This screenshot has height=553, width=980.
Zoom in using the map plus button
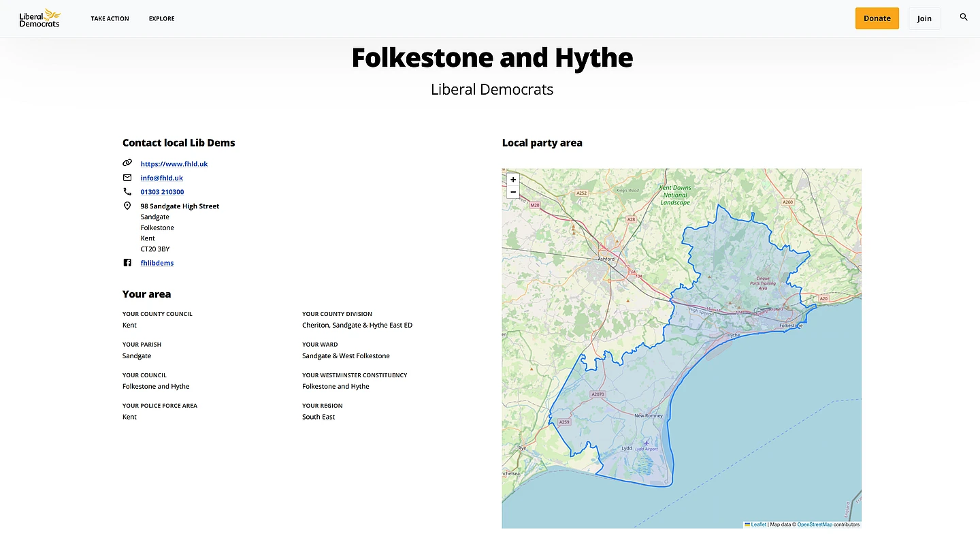click(x=513, y=180)
